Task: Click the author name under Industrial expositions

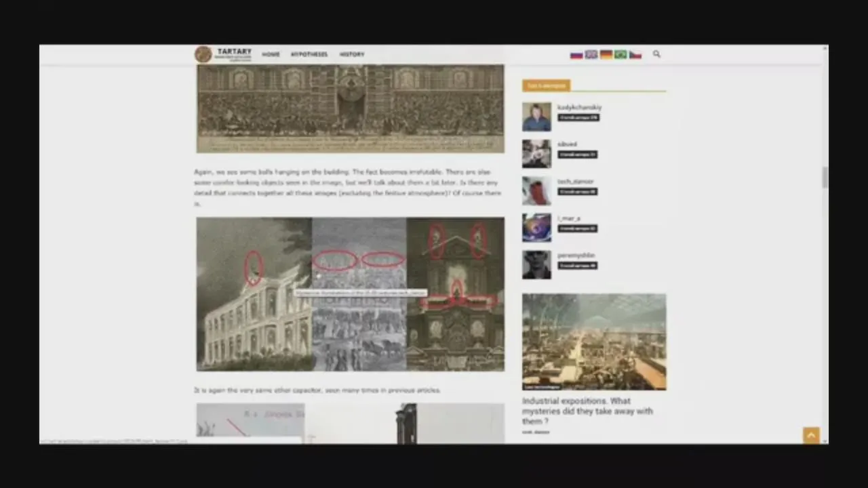Action: click(x=536, y=432)
